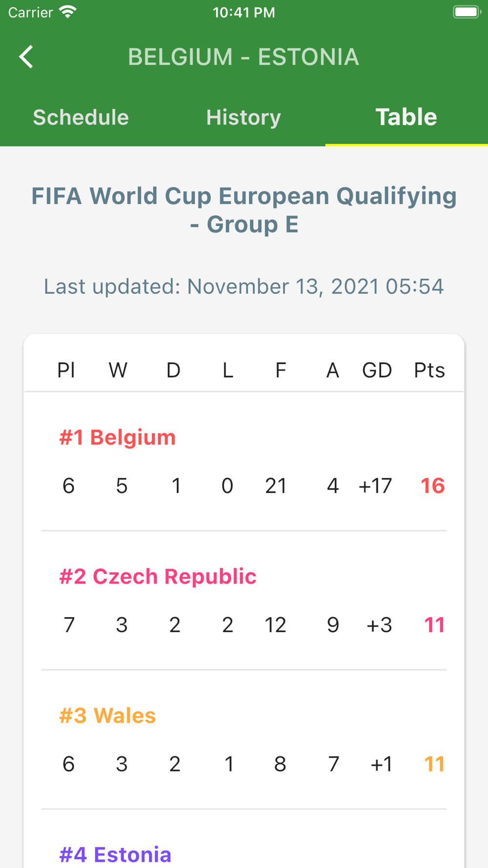Tap the GD column header

click(377, 371)
